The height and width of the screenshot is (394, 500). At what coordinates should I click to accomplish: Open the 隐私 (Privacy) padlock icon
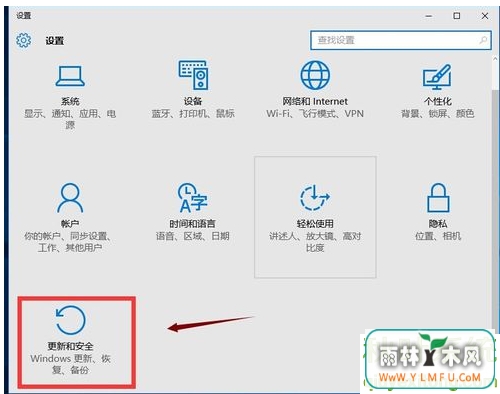(438, 198)
